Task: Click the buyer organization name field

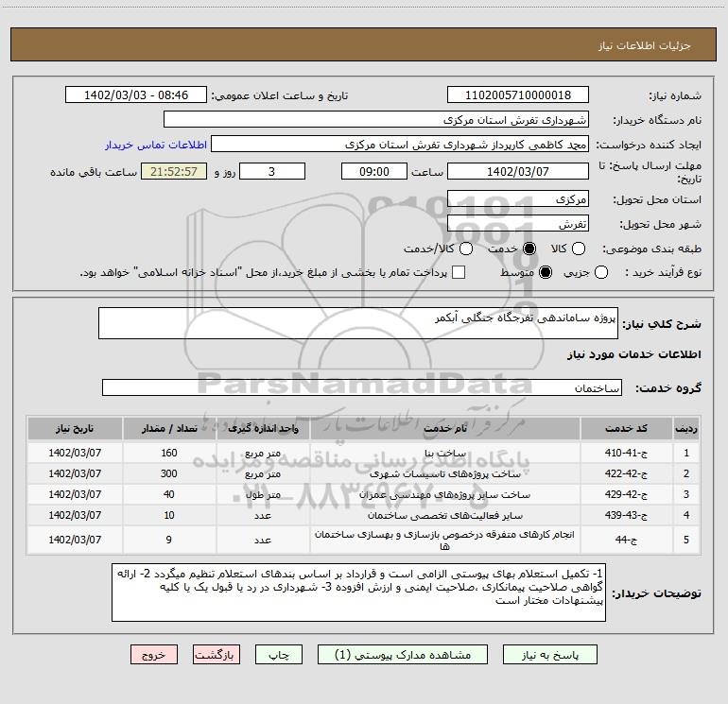Action: tap(376, 120)
